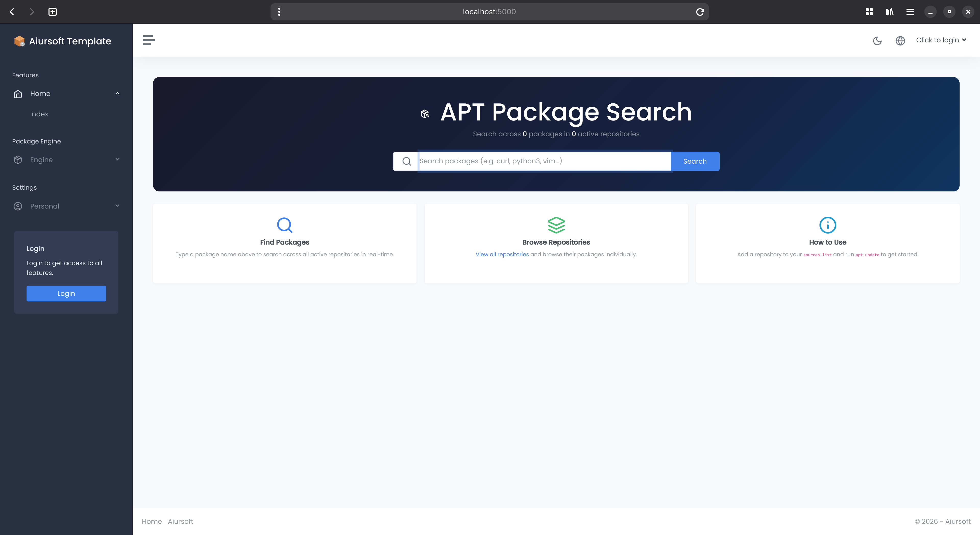Expand the Engine menu chevron

tap(118, 160)
